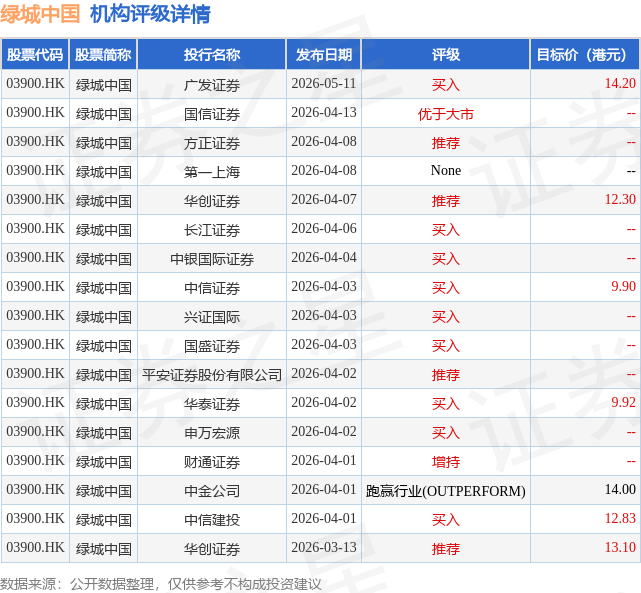
Task: Click the 股票代码 column header
Action: coord(35,54)
